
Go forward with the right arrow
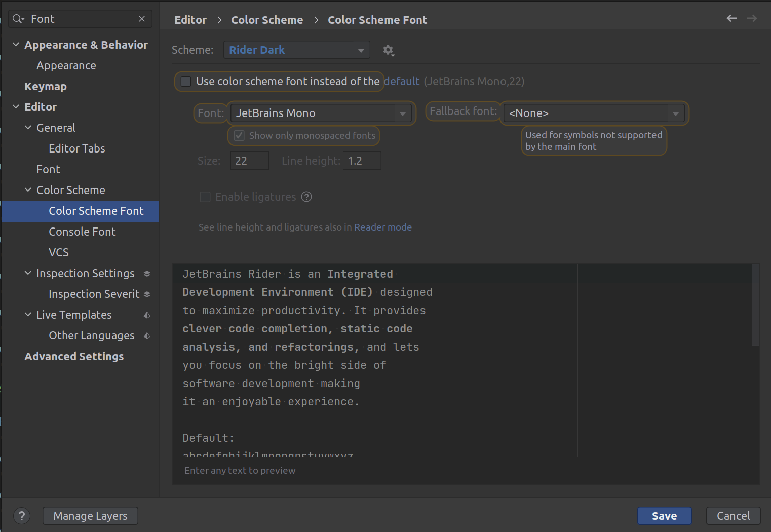pyautogui.click(x=752, y=18)
